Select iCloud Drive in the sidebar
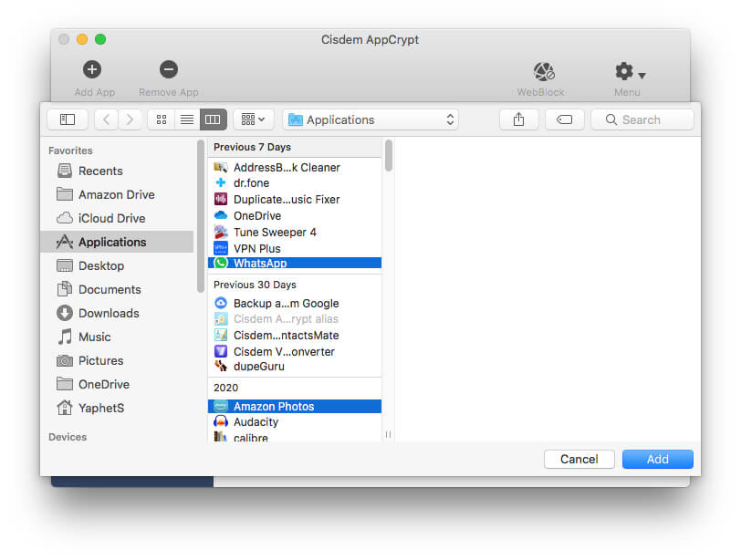741x560 pixels. pyautogui.click(x=118, y=218)
